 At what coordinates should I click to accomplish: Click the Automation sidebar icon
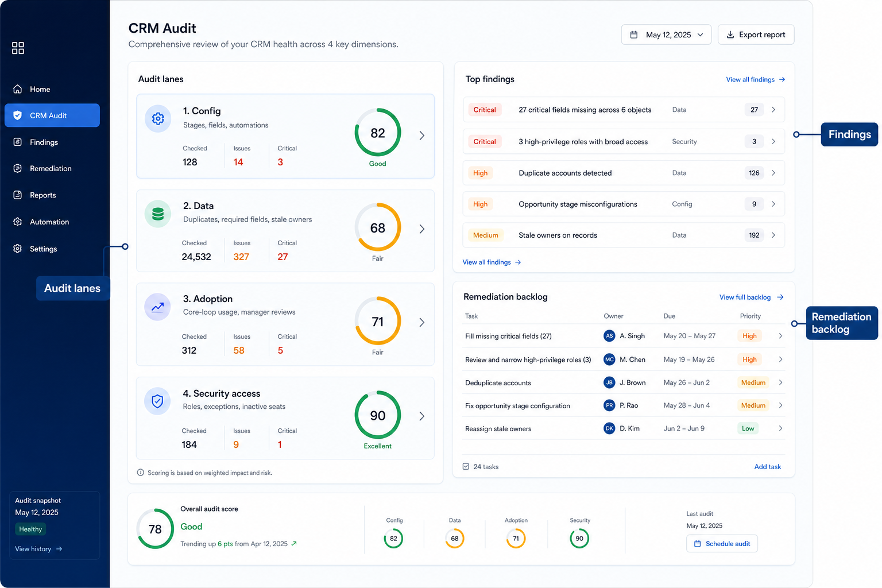(x=18, y=222)
